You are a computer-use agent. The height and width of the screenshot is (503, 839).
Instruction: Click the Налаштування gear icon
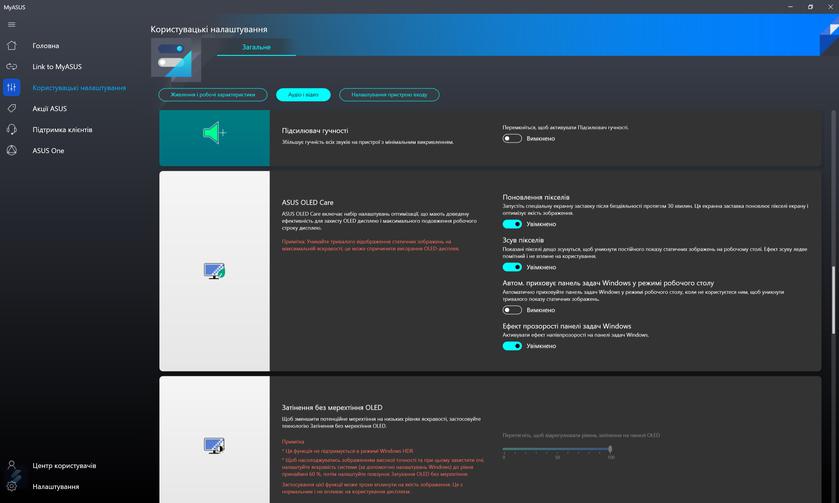pos(12,487)
